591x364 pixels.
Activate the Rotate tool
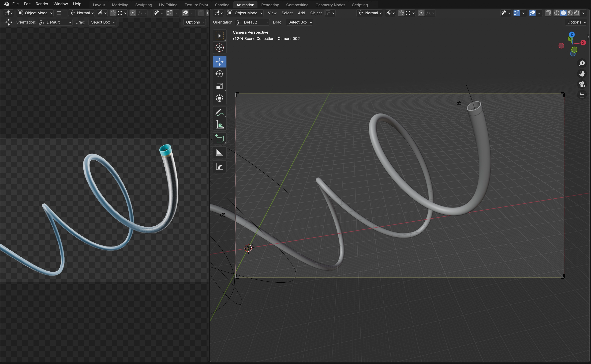pos(219,74)
